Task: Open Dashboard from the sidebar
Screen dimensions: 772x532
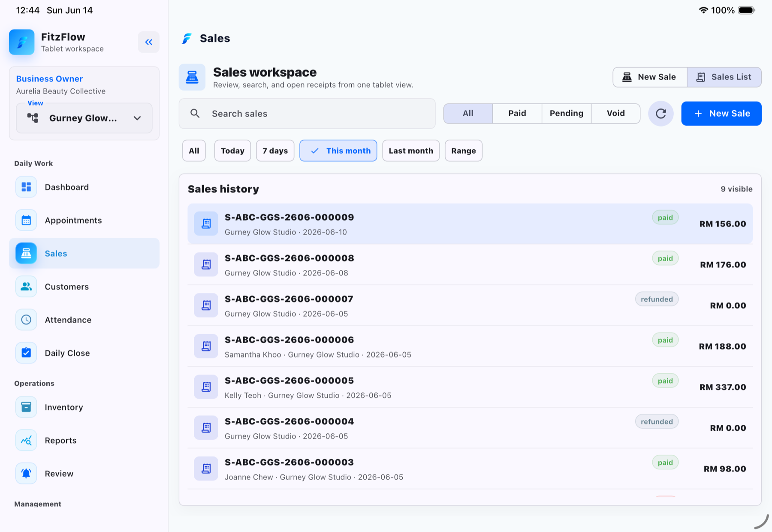Action: [x=84, y=187]
